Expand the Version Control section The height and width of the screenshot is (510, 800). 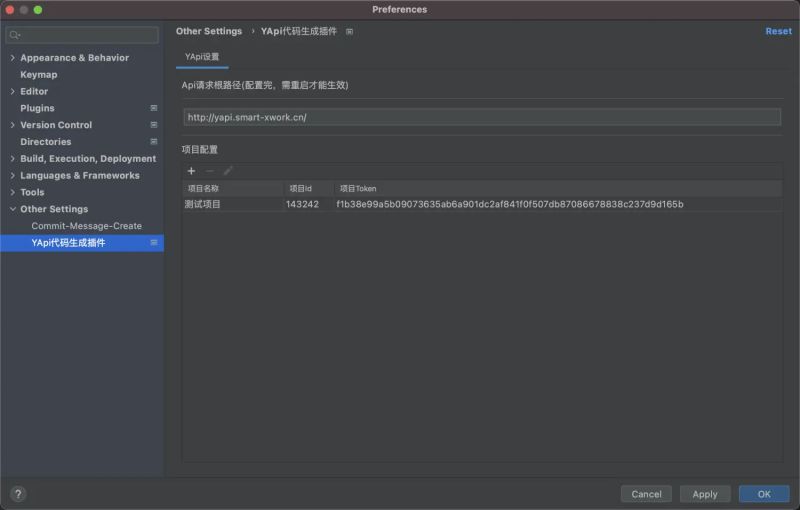click(x=13, y=125)
